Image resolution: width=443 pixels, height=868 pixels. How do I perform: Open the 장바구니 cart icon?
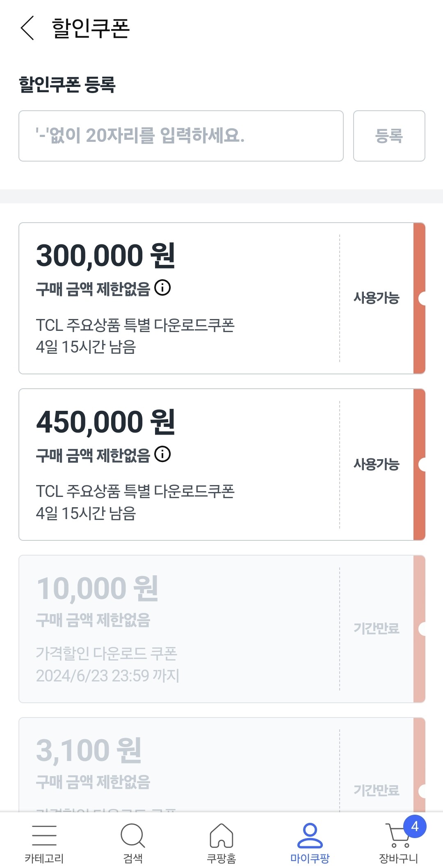397,836
